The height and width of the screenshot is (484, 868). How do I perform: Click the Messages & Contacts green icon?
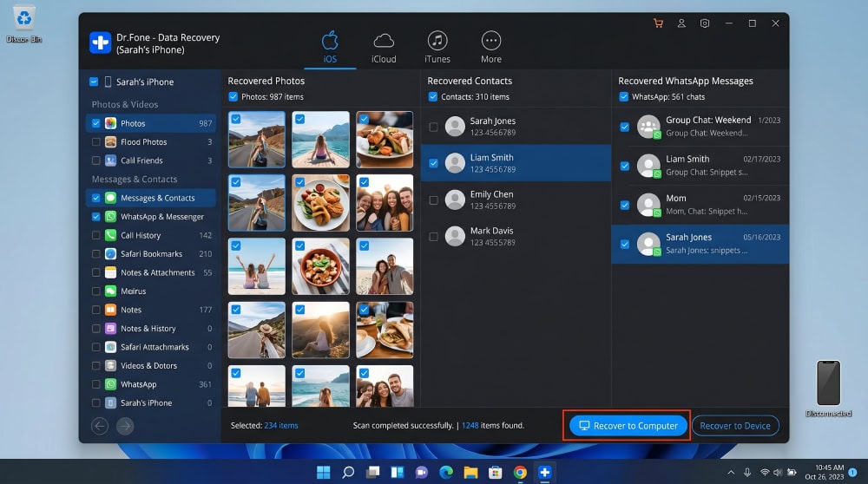click(111, 198)
